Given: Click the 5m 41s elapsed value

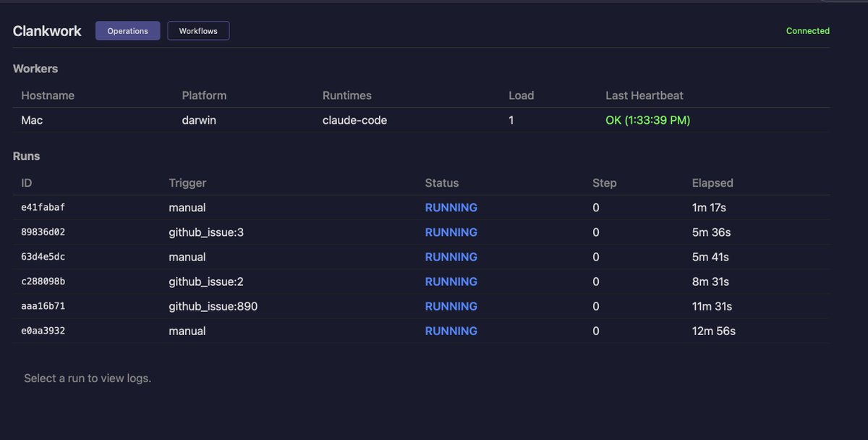Looking at the screenshot, I should 710,257.
